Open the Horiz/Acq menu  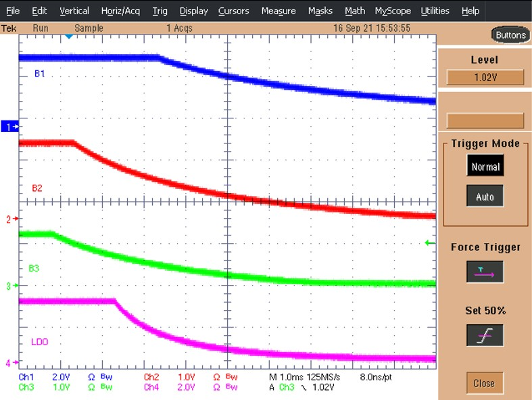tap(120, 11)
